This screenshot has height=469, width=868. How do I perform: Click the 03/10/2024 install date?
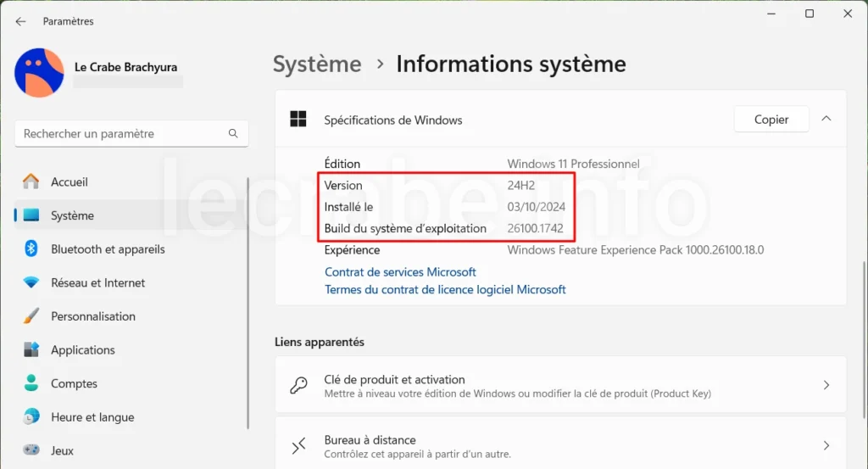pyautogui.click(x=536, y=207)
